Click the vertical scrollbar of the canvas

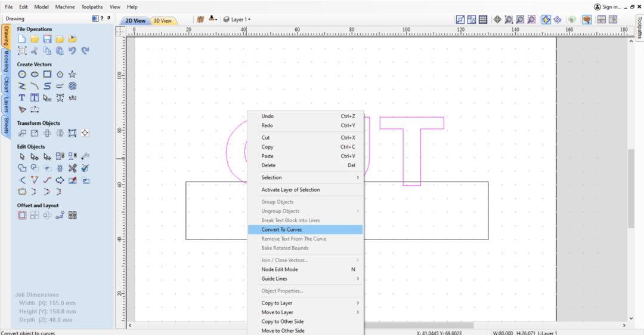[631, 188]
